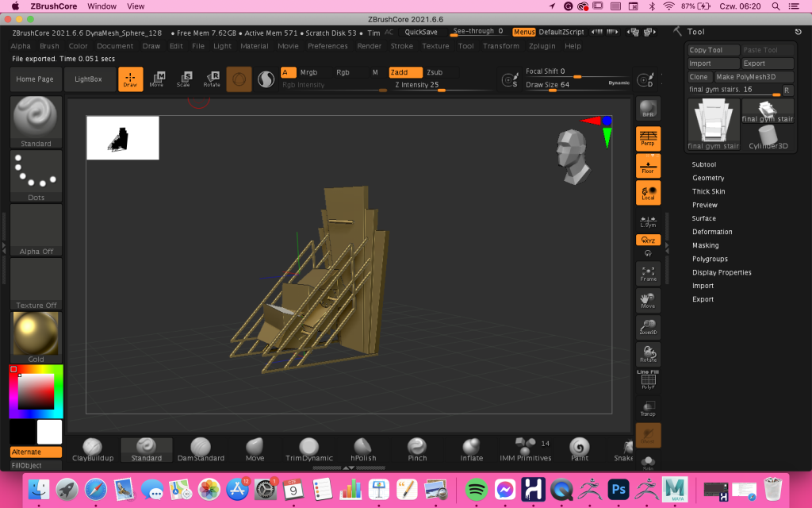The height and width of the screenshot is (508, 812).
Task: Open the Gold material picker
Action: coord(36,337)
